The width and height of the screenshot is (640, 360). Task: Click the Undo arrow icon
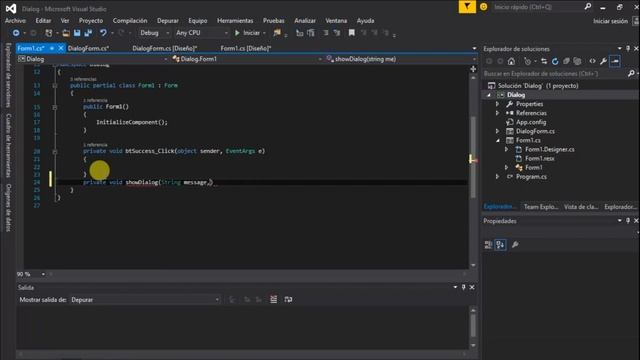[x=103, y=33]
